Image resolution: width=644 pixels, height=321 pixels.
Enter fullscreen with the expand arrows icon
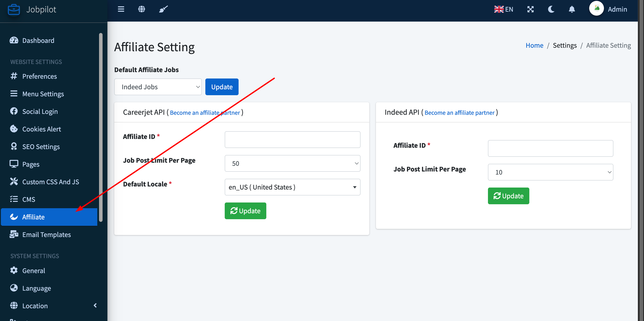530,9
